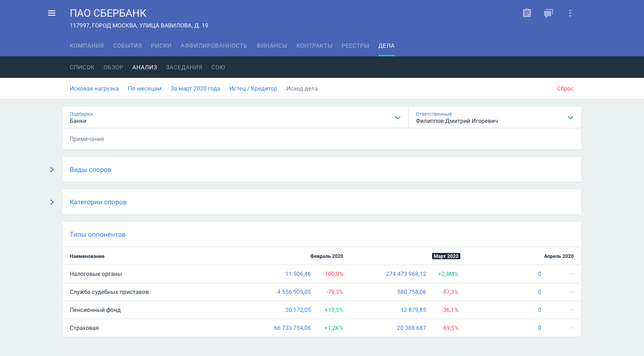Switch to the Реестры tab
The image size is (644, 356).
pyautogui.click(x=356, y=45)
